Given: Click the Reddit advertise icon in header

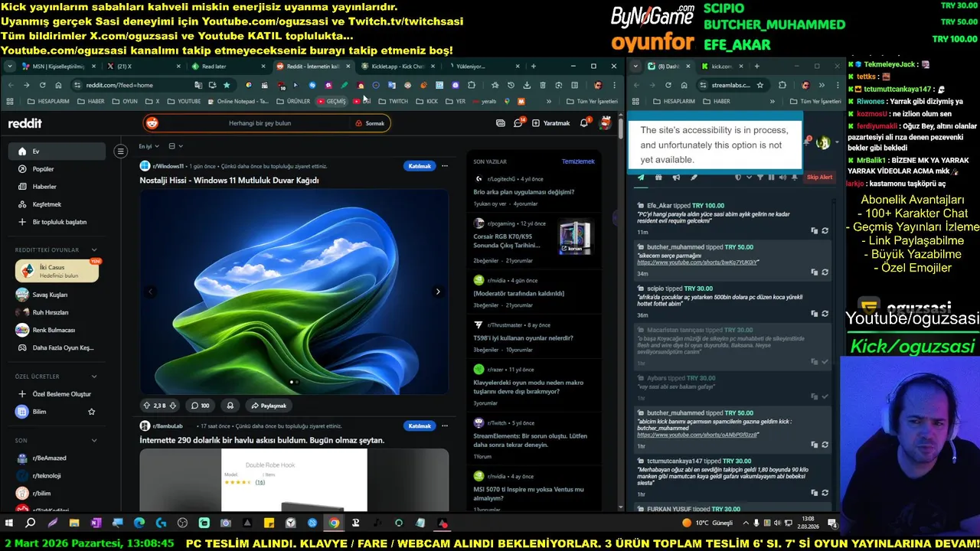Looking at the screenshot, I should 501,122.
